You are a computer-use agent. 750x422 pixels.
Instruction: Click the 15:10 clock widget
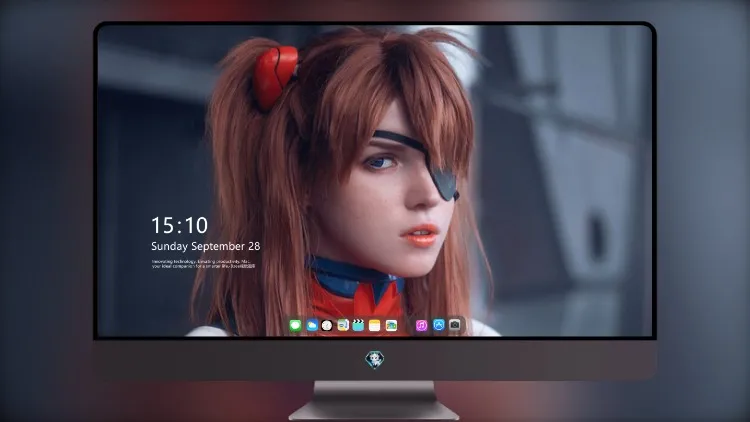[180, 225]
